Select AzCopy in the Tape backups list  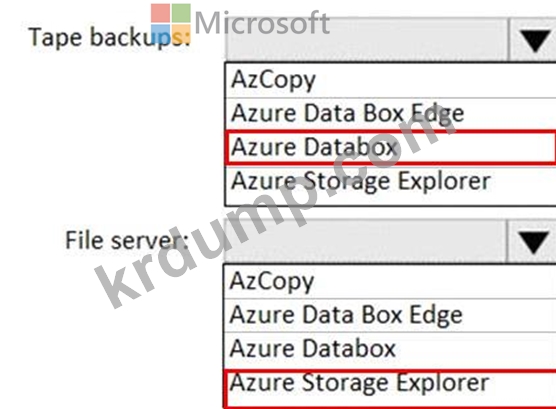[390, 80]
